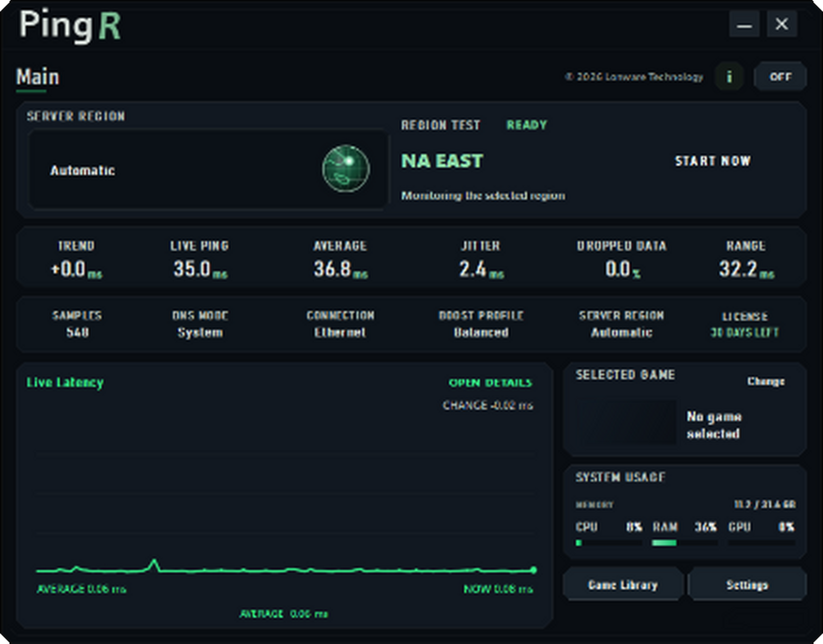
Task: Click the NA EAST region label
Action: [x=442, y=161]
